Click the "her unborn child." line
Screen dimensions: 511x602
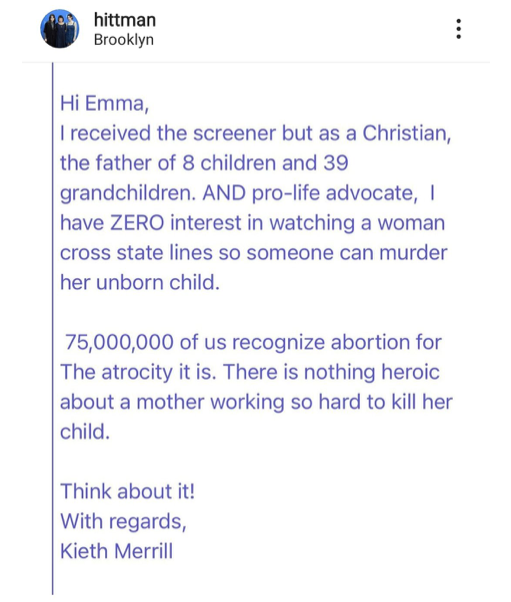(x=140, y=283)
